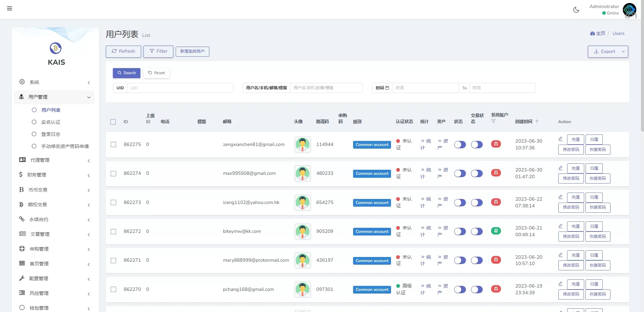The image size is (644, 312).
Task: Open the Export dropdown arrow
Action: click(x=623, y=52)
